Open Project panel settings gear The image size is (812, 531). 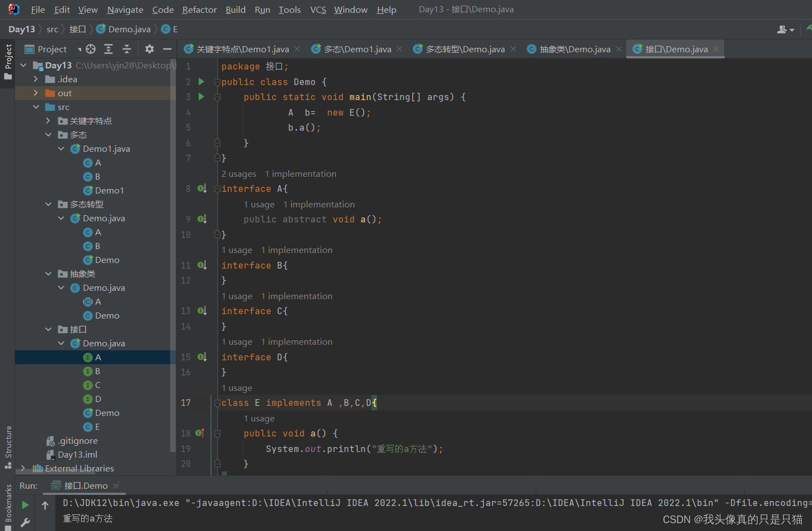pyautogui.click(x=150, y=49)
